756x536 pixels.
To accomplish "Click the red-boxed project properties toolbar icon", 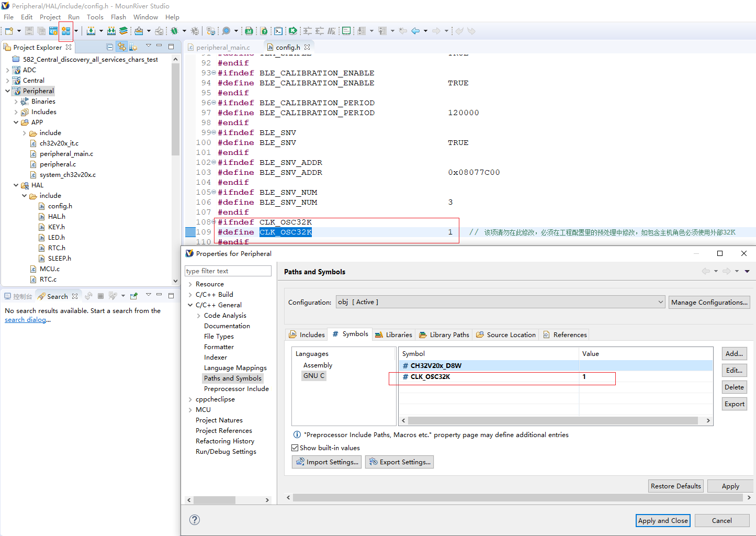I will 65,31.
